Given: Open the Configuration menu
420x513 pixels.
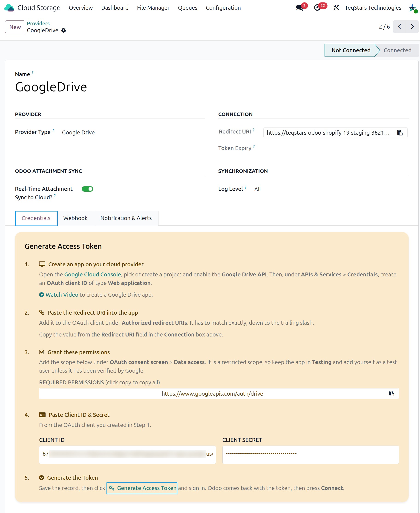Looking at the screenshot, I should tap(223, 8).
